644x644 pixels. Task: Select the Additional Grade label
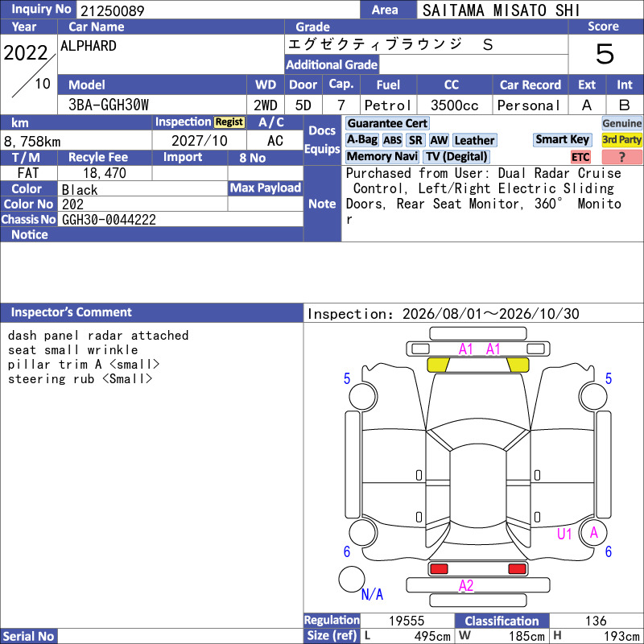pyautogui.click(x=332, y=64)
